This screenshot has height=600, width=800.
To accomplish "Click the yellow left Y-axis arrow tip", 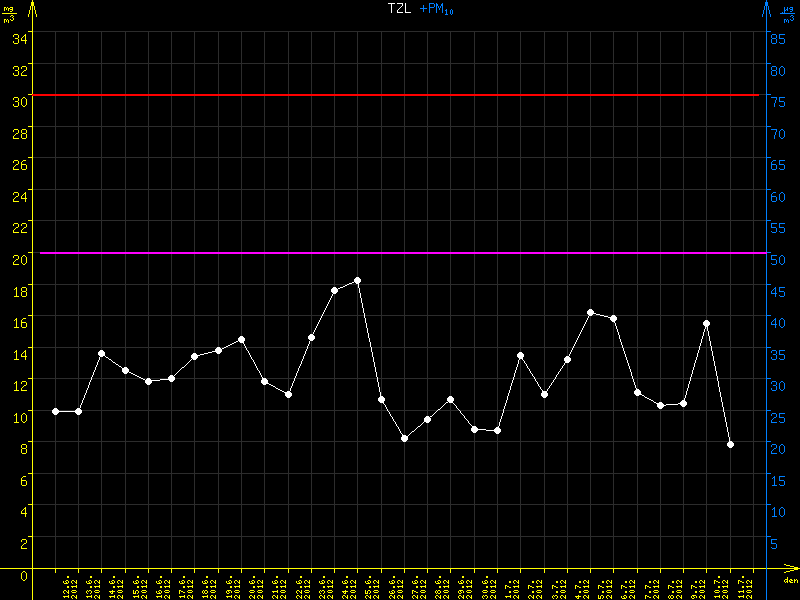I will 32,7.
